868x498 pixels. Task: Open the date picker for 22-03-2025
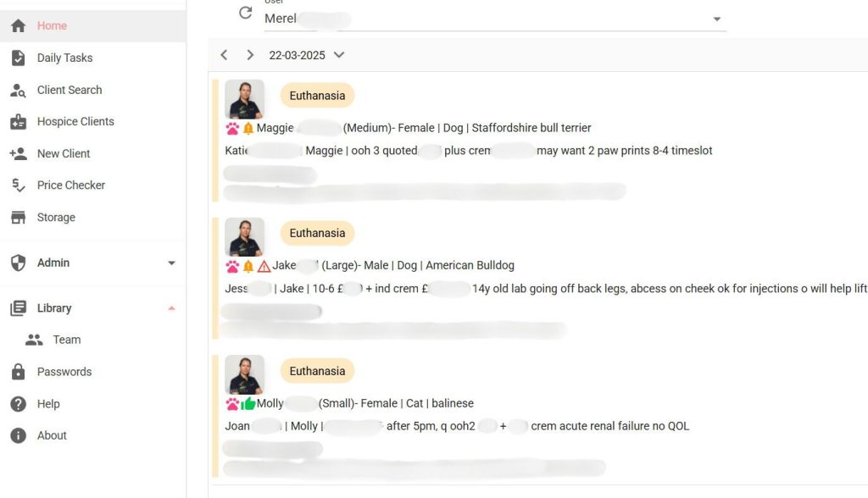[339, 55]
